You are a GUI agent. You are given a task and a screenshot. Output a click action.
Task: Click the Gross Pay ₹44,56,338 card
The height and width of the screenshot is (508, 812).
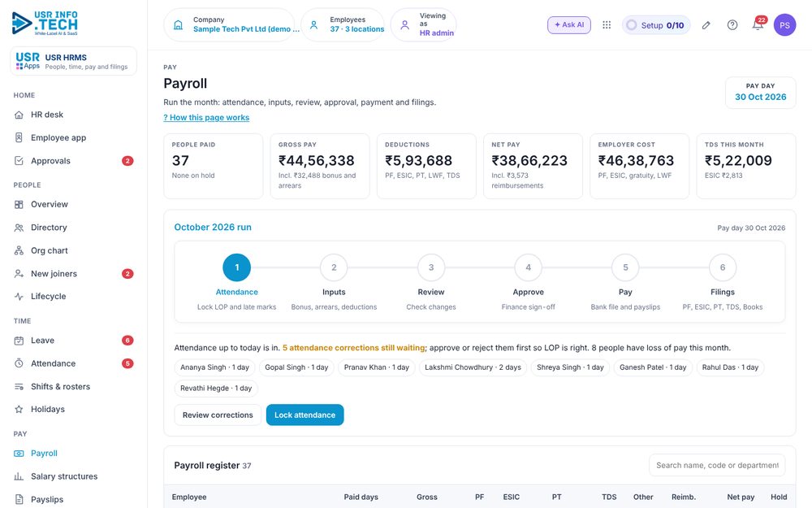point(320,166)
